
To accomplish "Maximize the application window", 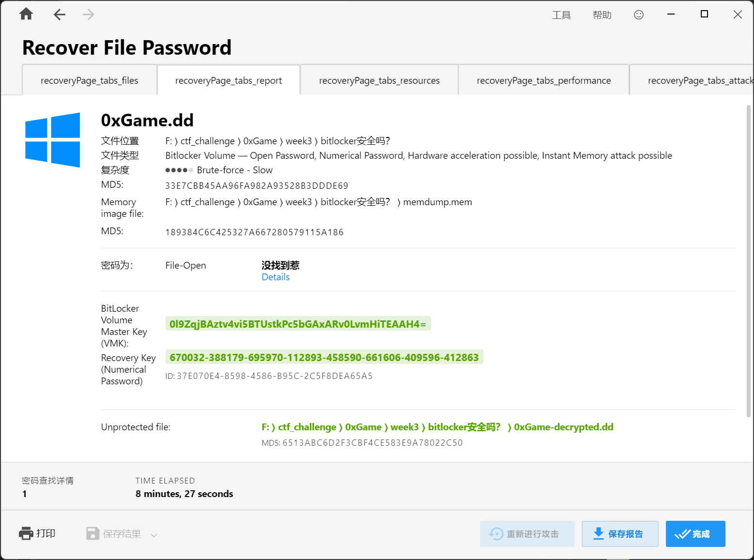I will click(x=704, y=15).
